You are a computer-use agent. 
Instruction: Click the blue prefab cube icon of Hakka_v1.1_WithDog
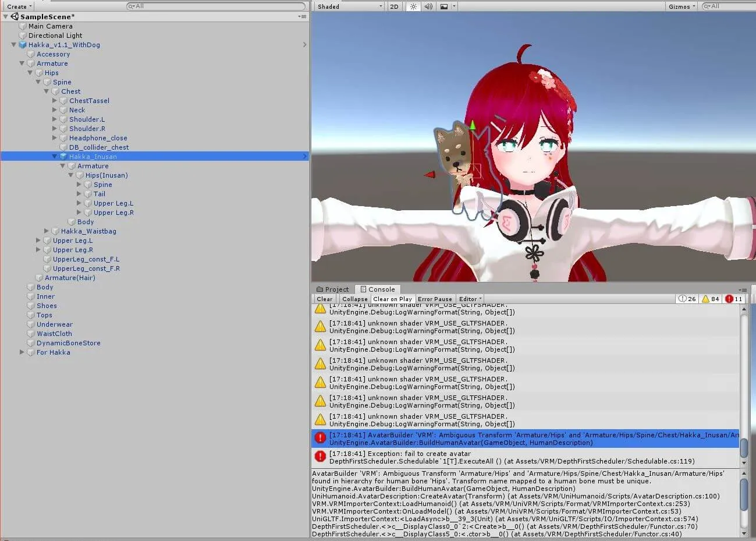coord(23,45)
